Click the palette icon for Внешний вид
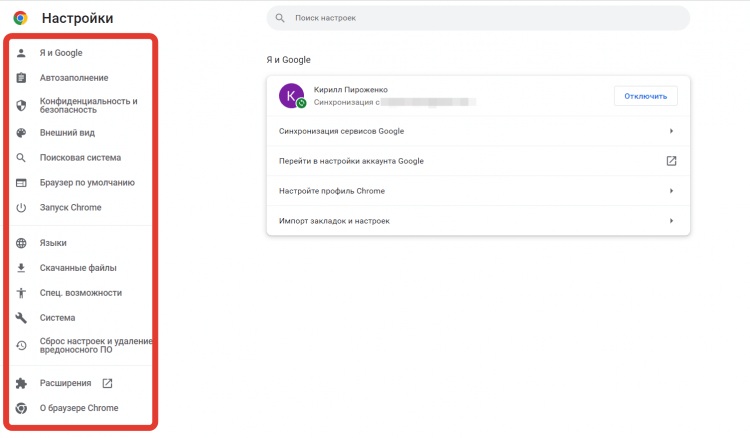Image resolution: width=750 pixels, height=438 pixels. [21, 133]
